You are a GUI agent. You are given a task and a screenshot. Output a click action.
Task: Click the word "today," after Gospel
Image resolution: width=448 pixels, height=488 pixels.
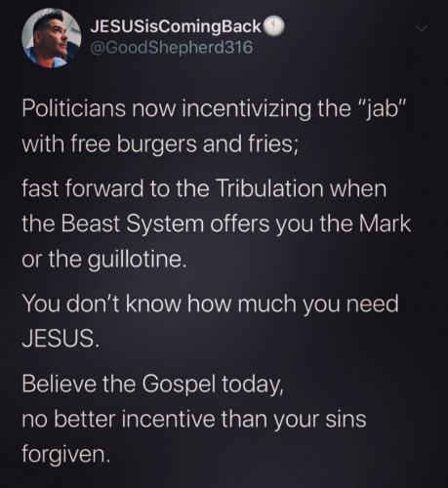click(x=252, y=385)
